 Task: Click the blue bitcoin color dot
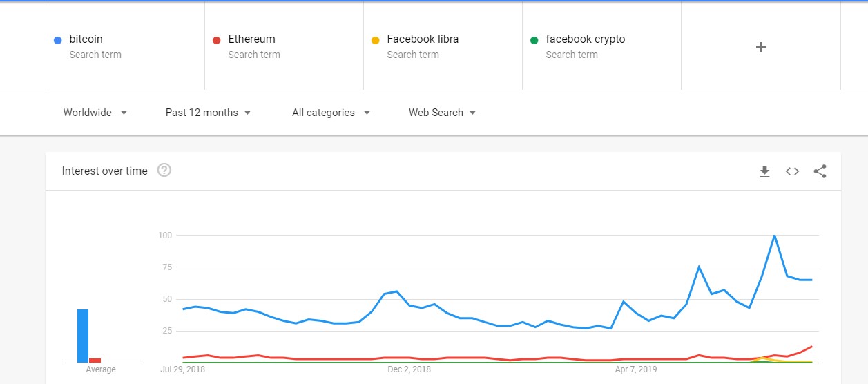click(58, 40)
